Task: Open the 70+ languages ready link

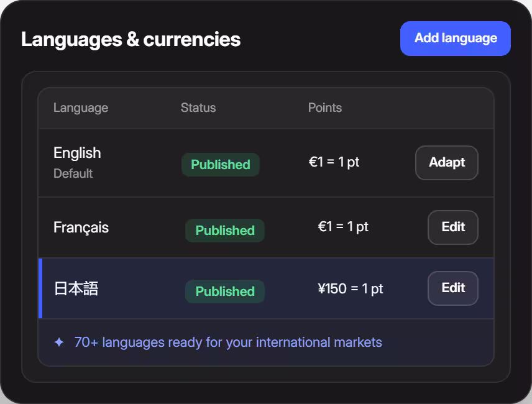Action: 228,342
